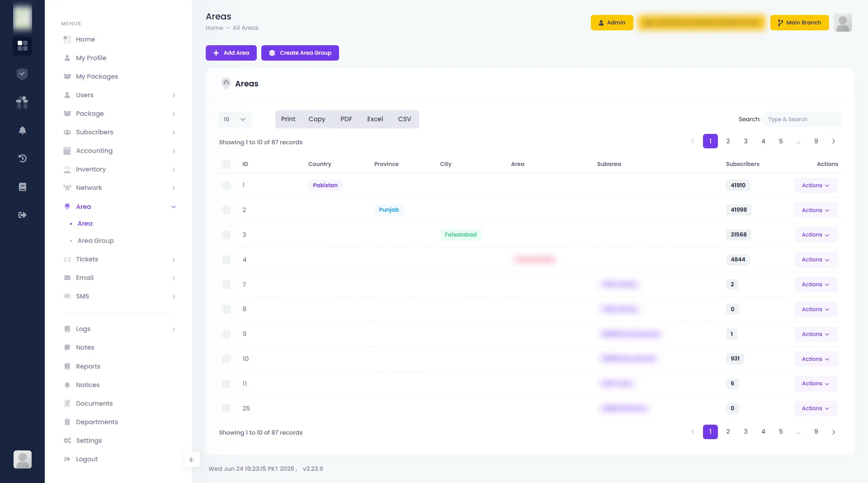This screenshot has height=483, width=868.
Task: Click the Create Area Group button
Action: 300,53
